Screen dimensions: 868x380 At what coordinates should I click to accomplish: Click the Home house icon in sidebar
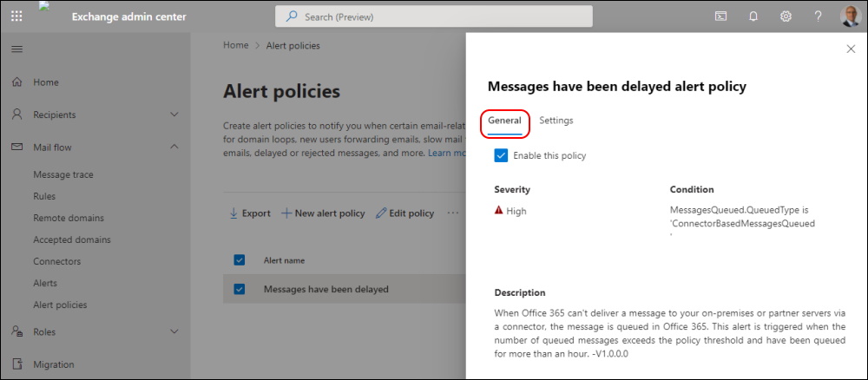[x=17, y=82]
